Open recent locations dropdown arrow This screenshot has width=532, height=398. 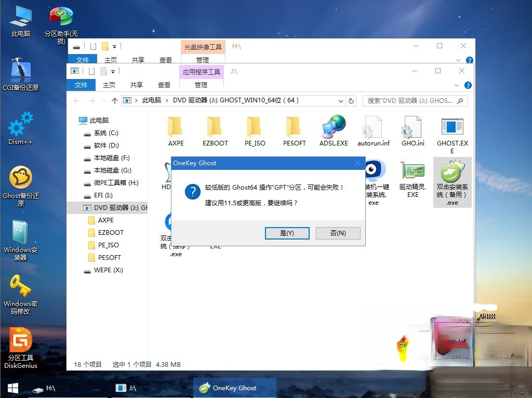coord(104,101)
